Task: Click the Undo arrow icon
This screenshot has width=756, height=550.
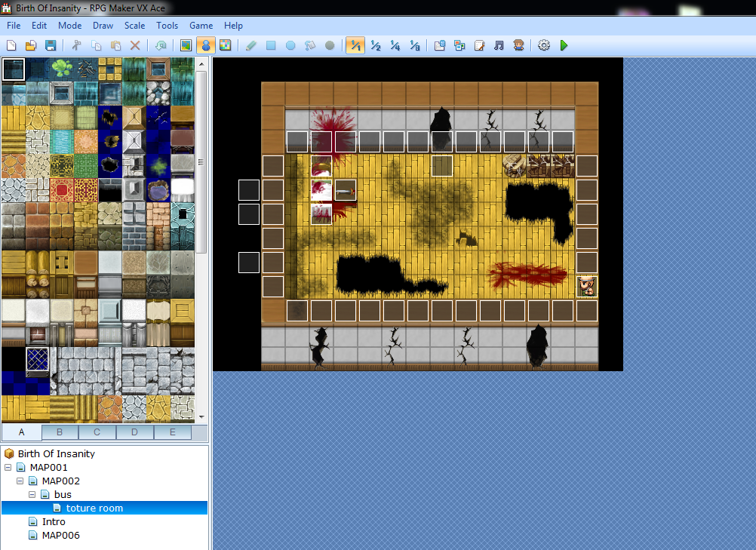Action: pos(161,45)
